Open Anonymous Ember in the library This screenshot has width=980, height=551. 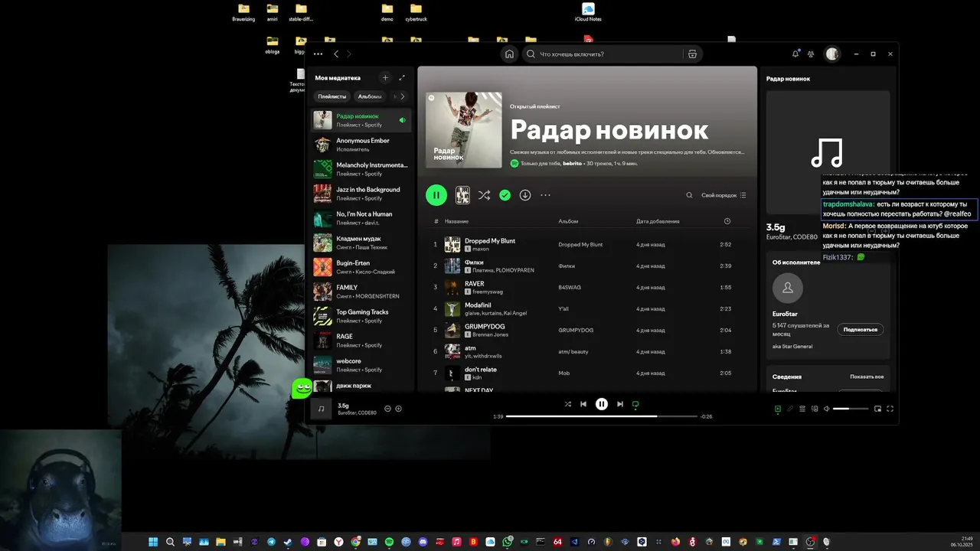(361, 145)
